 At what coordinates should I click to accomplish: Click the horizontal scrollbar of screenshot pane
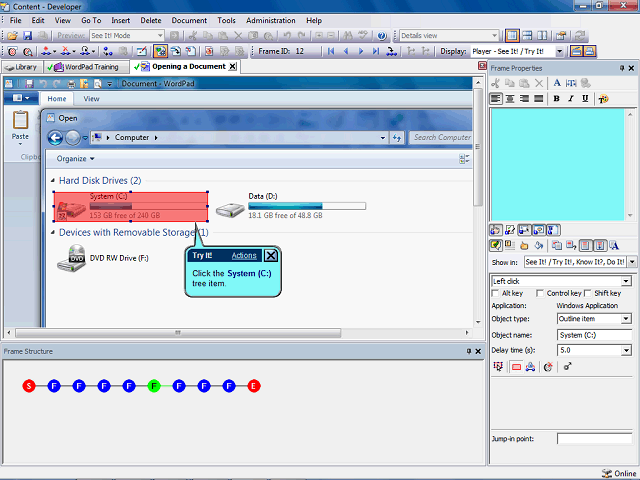tap(178, 333)
